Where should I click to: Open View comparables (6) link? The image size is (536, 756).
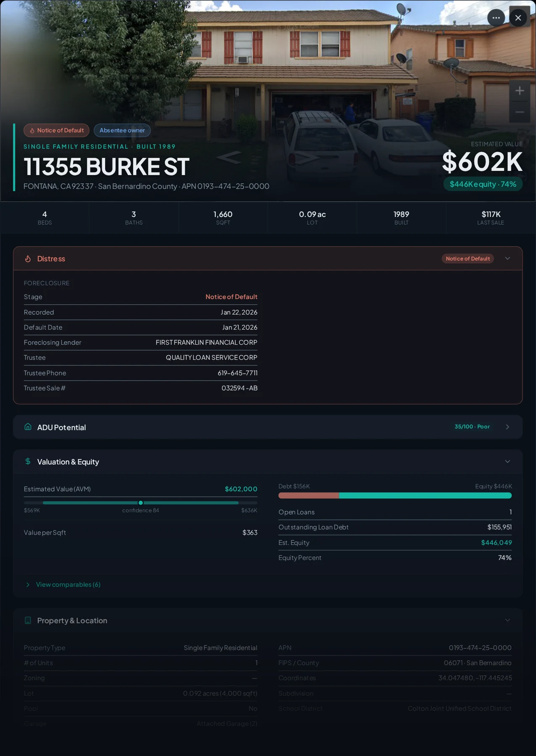tap(68, 585)
